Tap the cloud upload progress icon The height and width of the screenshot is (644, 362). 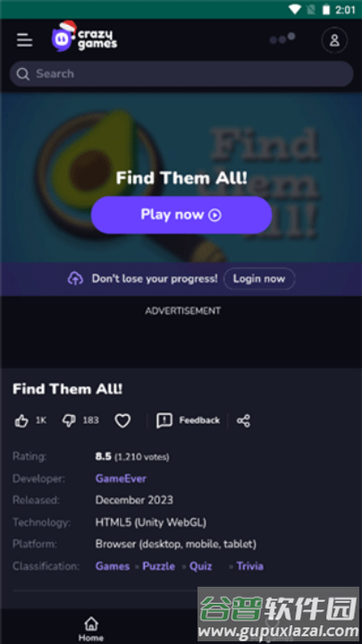[75, 279]
